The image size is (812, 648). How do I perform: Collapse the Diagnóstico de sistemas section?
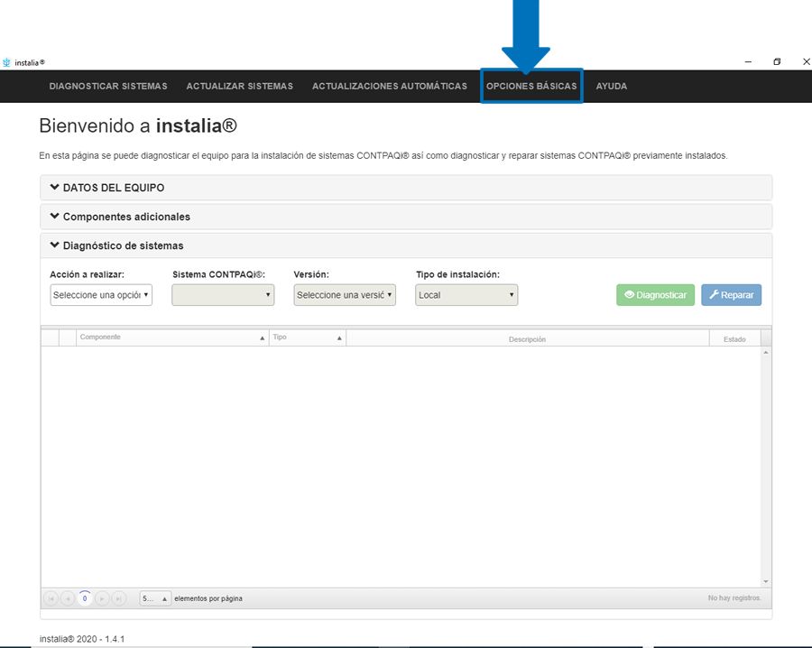coord(117,245)
